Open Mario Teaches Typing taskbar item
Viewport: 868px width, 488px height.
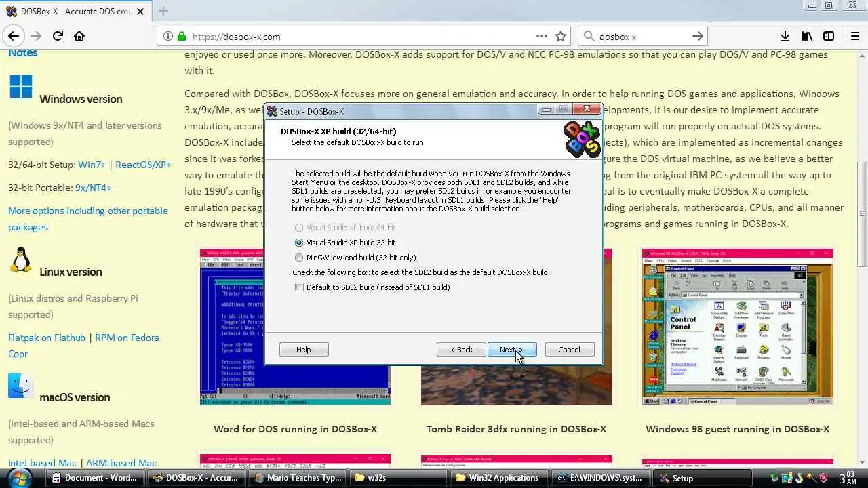coord(296,478)
